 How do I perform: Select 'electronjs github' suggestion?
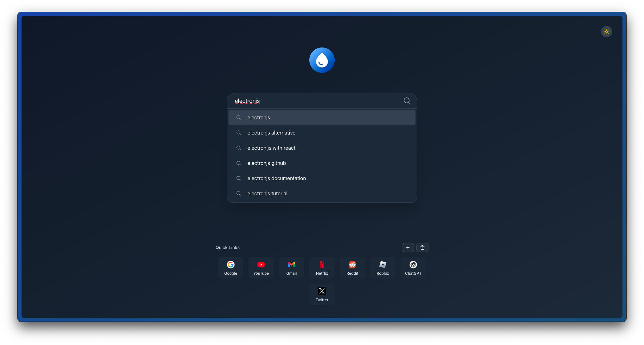[x=322, y=163]
